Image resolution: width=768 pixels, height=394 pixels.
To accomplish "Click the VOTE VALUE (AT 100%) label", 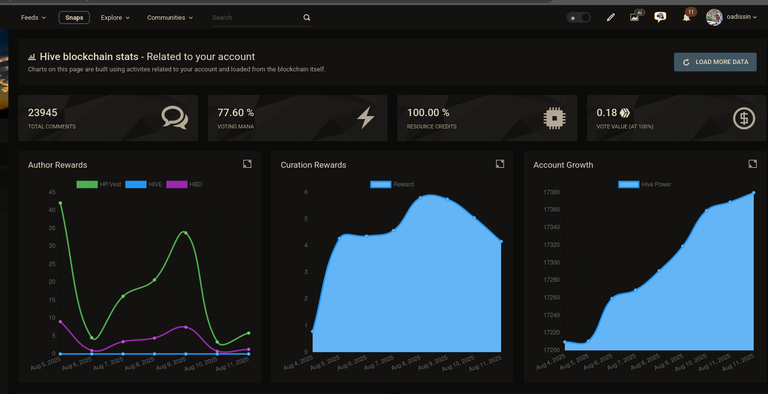I will coord(624,126).
